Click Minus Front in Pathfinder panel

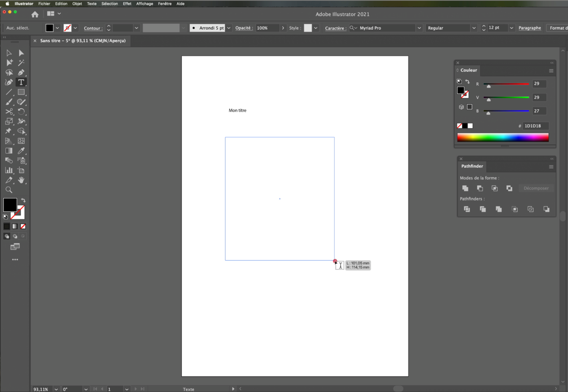480,188
